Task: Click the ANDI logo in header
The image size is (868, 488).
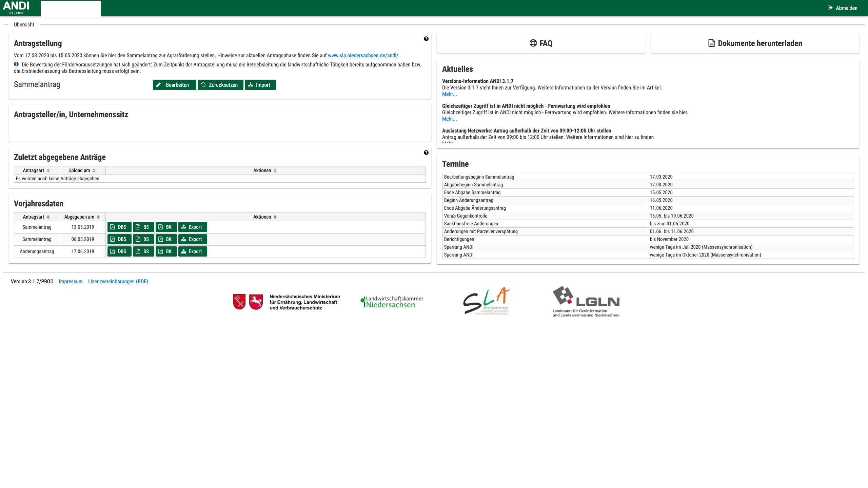Action: [16, 7]
